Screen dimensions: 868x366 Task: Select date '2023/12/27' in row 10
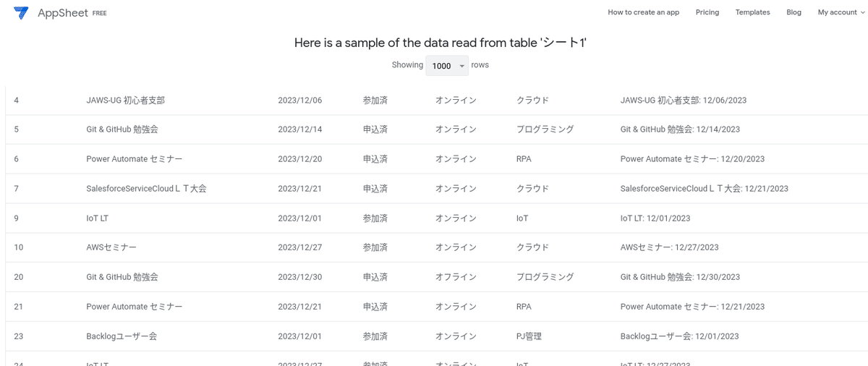[299, 247]
